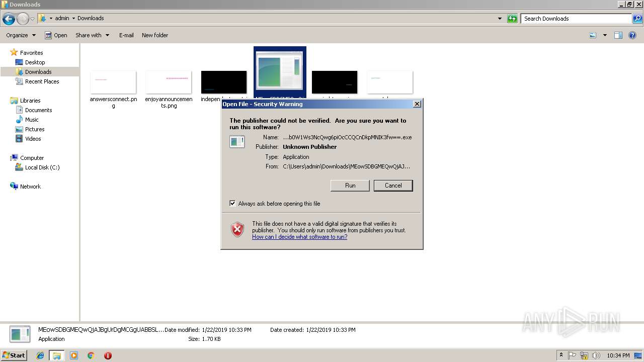Expand the address bar history dropdown
This screenshot has height=362, width=644.
[x=500, y=19]
